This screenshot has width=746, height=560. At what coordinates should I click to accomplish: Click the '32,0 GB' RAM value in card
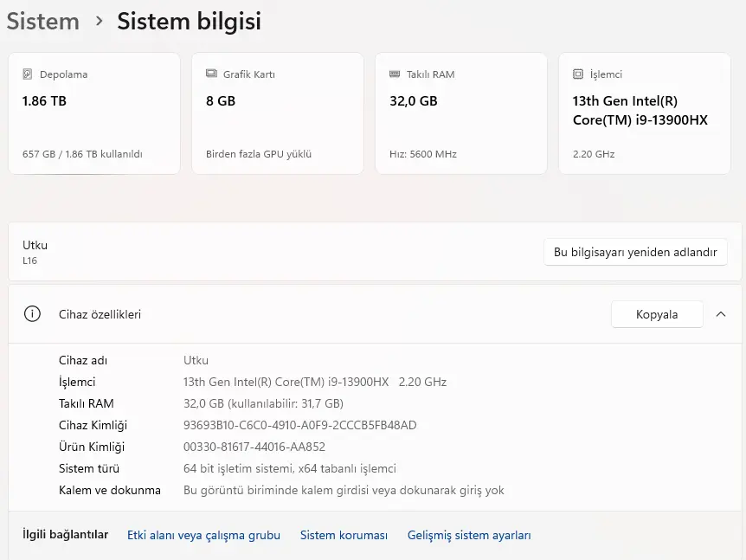(x=413, y=101)
